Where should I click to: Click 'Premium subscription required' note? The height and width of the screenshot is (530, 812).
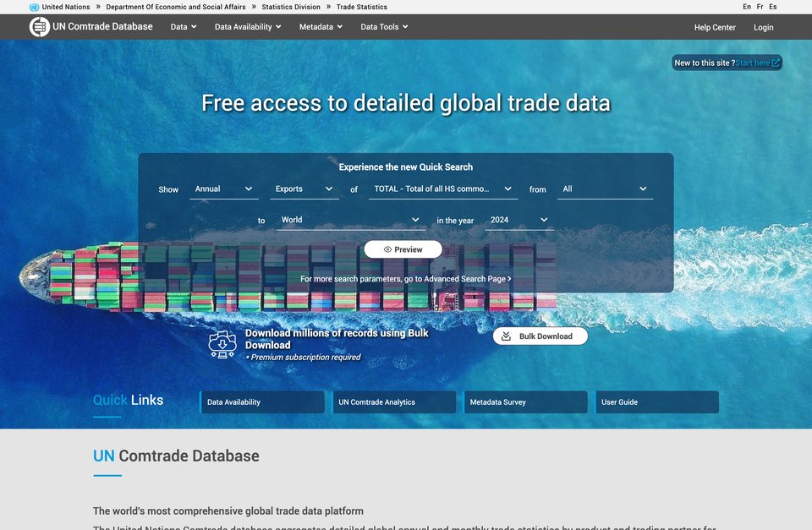pos(304,357)
